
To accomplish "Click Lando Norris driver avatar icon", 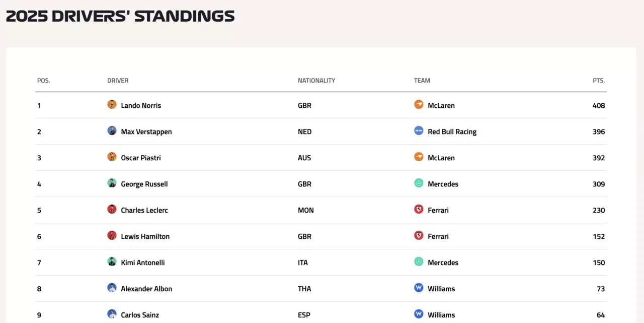I will [112, 105].
